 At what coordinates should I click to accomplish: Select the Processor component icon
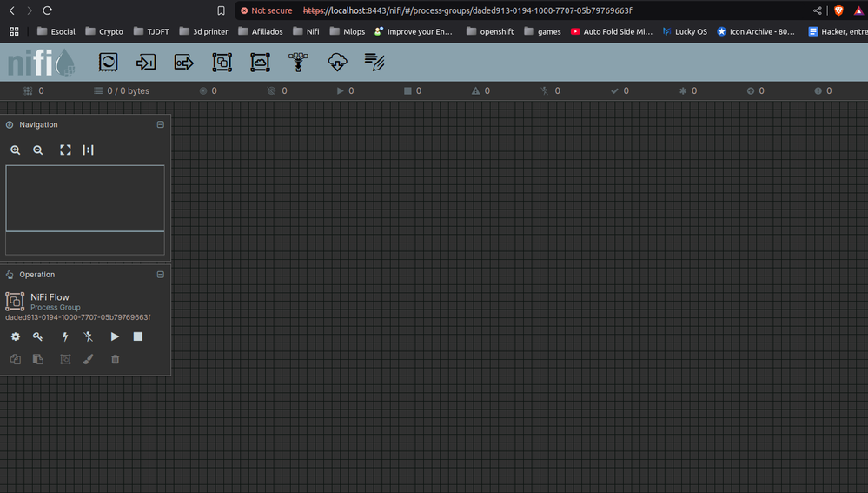(x=108, y=62)
